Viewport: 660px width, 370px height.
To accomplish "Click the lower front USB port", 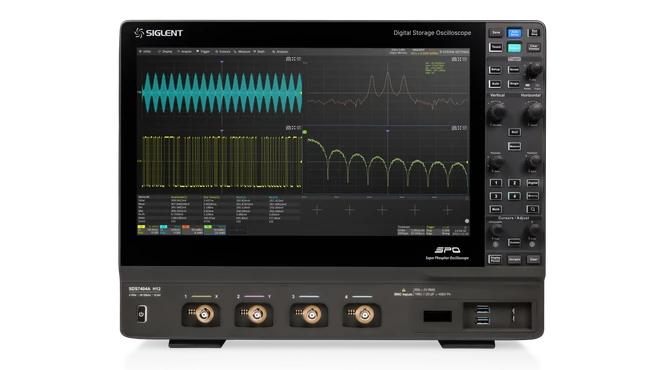I will (x=482, y=321).
